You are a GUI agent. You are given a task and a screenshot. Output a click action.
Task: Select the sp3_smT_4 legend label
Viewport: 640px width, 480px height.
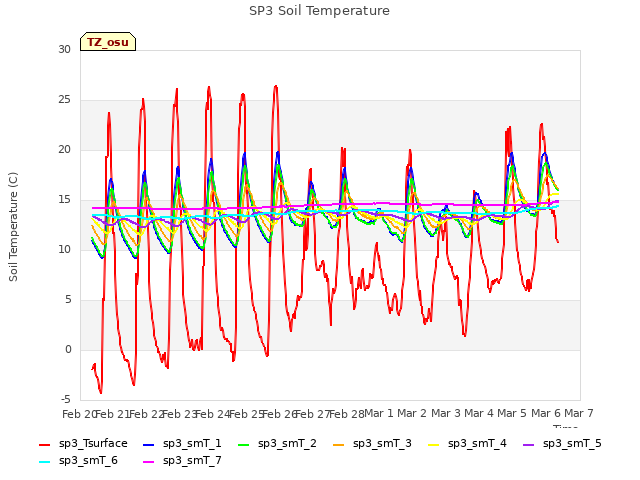477,443
